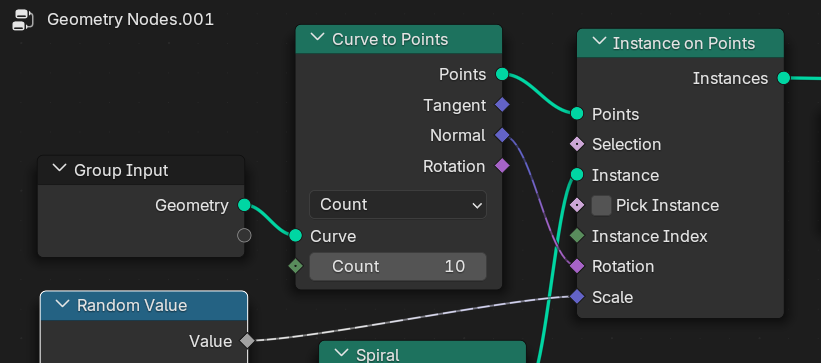The image size is (821, 363).
Task: Click the Instance Index label
Action: click(649, 236)
